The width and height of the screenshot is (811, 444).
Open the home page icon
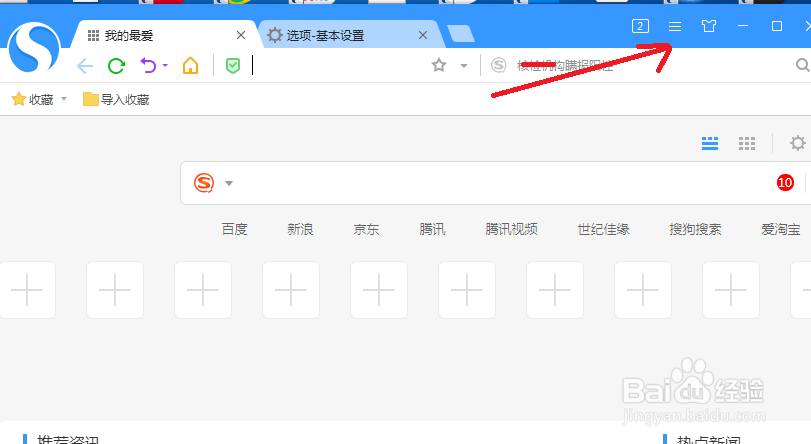(x=190, y=65)
